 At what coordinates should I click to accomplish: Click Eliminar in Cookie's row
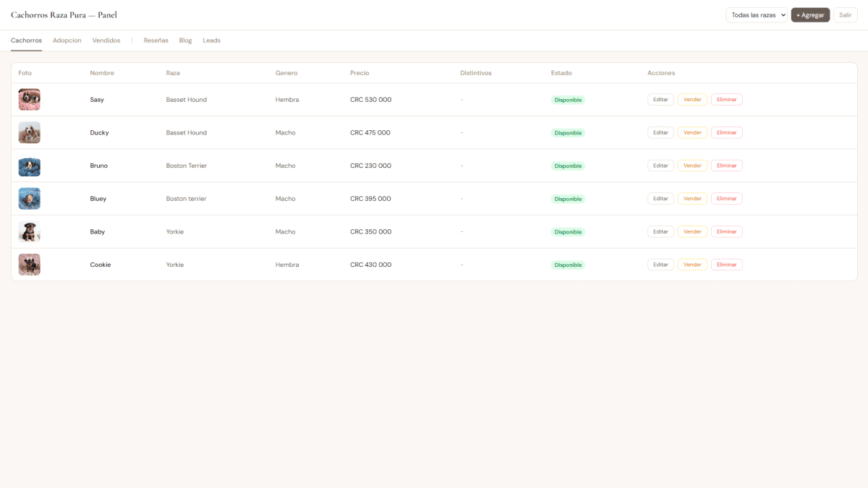click(x=727, y=265)
